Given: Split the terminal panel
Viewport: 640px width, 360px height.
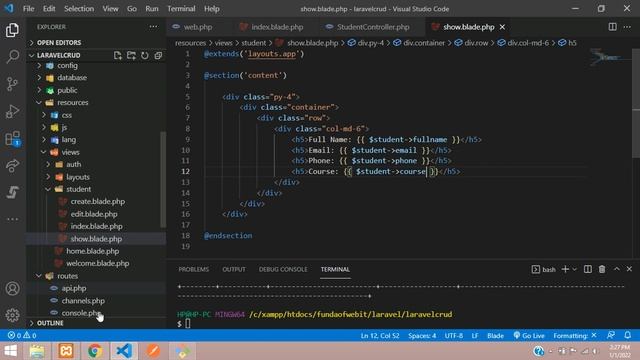Looking at the screenshot, I should (x=587, y=269).
